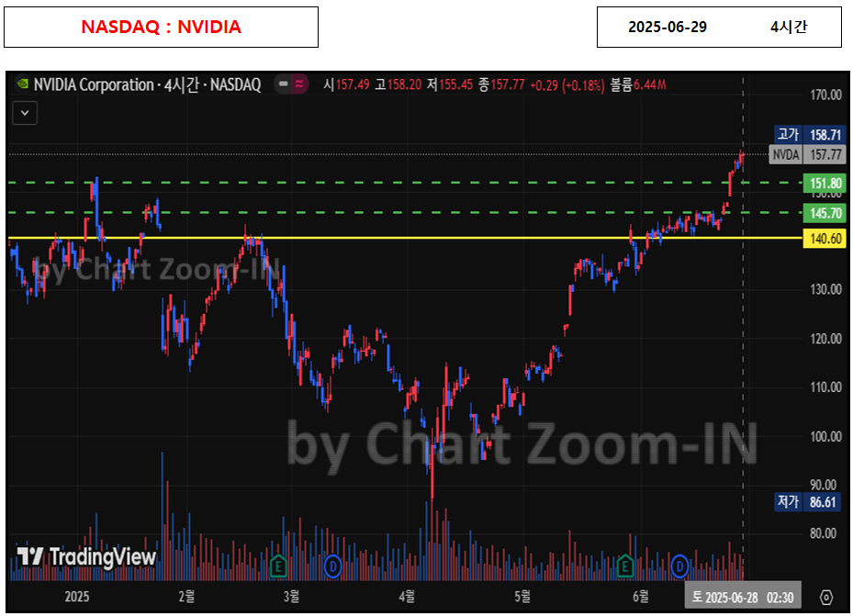Click the 4시간 label in top-right box

(x=789, y=27)
